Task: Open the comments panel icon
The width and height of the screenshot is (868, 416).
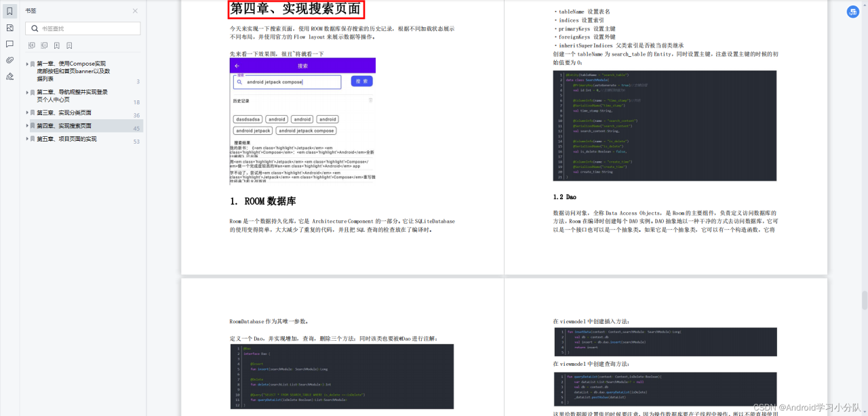Action: point(9,44)
